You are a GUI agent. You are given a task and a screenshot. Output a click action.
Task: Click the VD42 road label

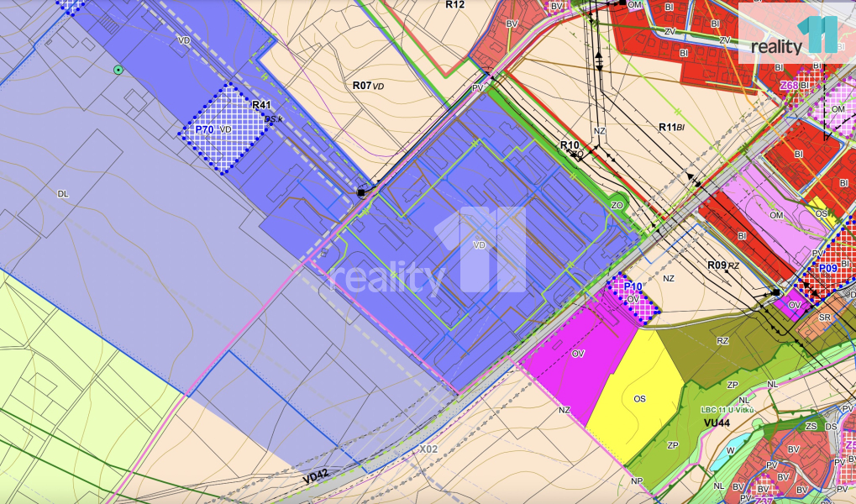point(316,476)
